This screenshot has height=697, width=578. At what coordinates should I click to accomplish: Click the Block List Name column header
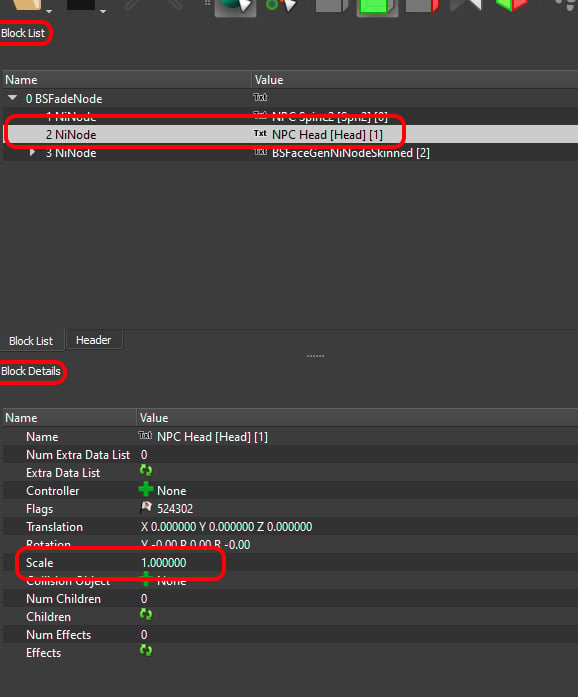click(127, 80)
